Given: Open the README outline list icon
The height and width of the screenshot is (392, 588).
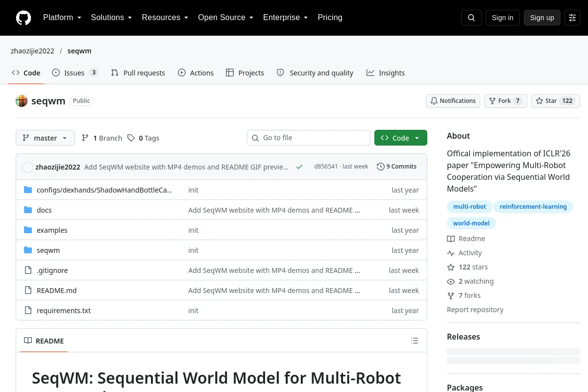Looking at the screenshot, I should click(415, 341).
